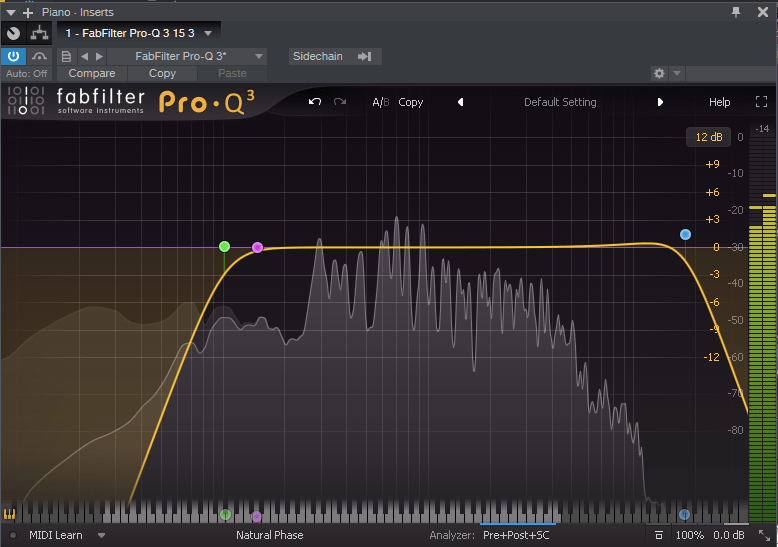Screen dimensions: 778x547
Task: Open the MIDI Learn dropdown arrow
Action: (101, 536)
